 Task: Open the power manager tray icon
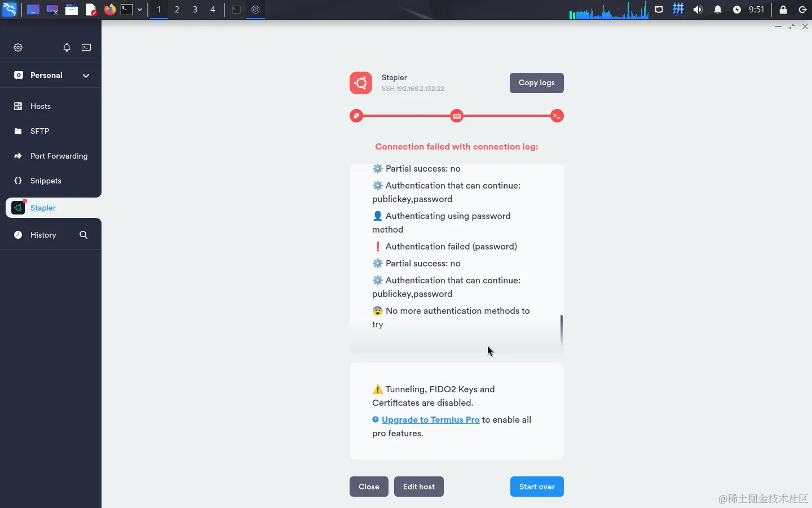pyautogui.click(x=737, y=10)
